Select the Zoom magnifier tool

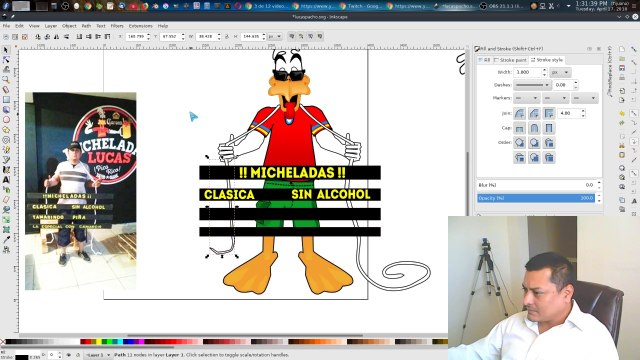[x=6, y=80]
